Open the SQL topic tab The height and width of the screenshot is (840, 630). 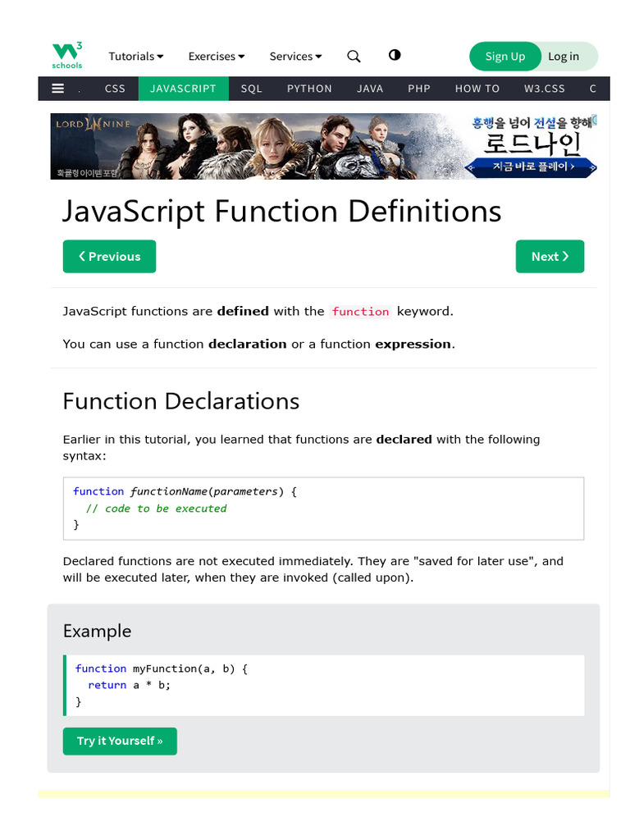(251, 89)
